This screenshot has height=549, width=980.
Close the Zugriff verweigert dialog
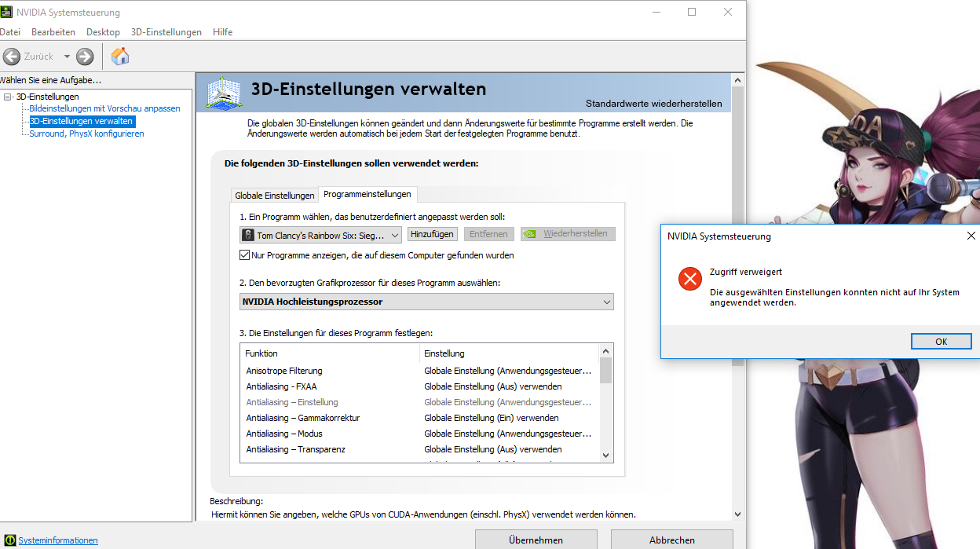click(971, 236)
